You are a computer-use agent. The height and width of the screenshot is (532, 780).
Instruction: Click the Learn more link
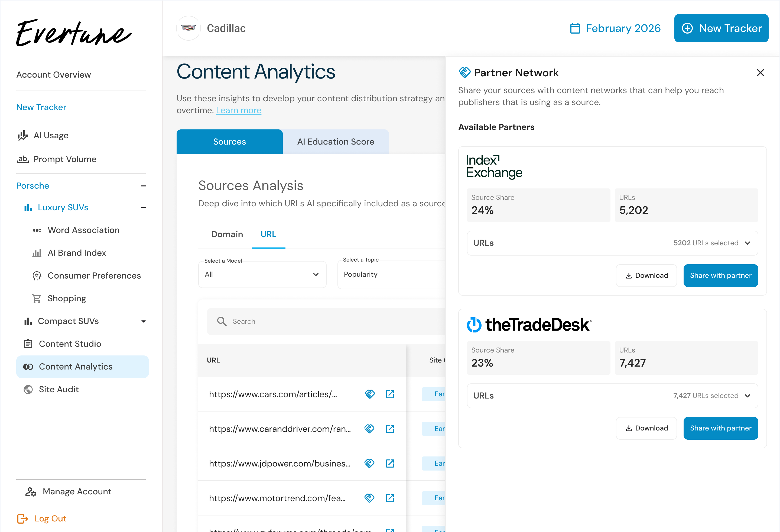[x=238, y=110]
